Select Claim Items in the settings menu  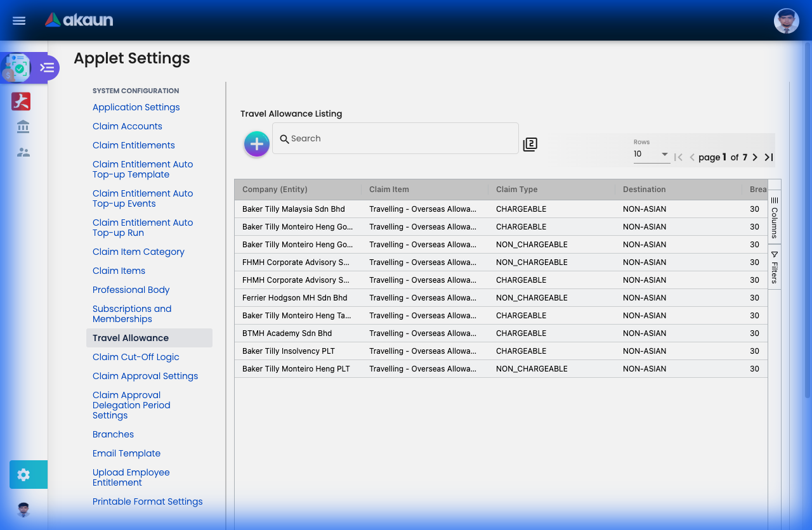tap(119, 271)
